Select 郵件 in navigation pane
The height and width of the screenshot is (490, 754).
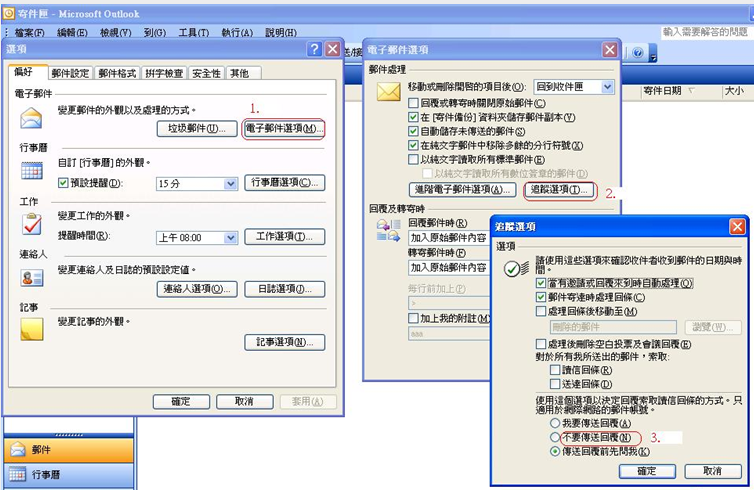click(x=68, y=450)
